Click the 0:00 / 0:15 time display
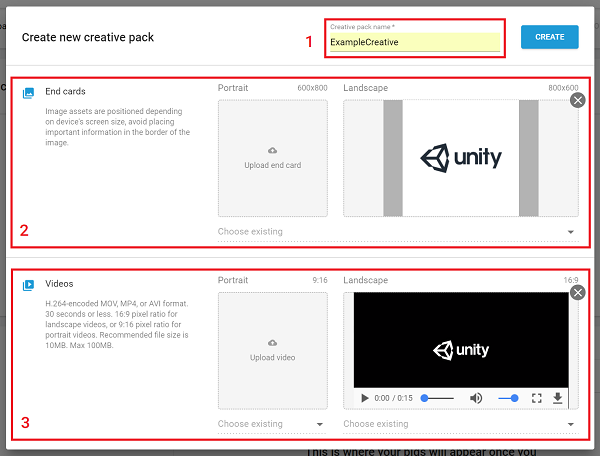 pyautogui.click(x=392, y=398)
